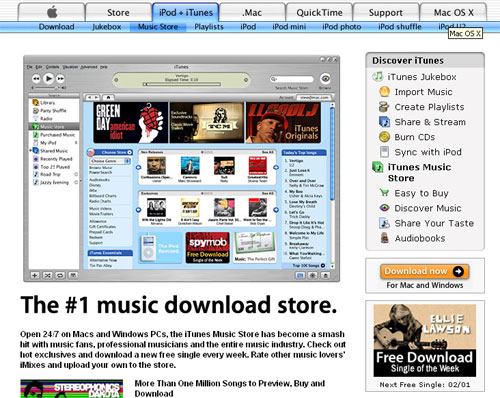The height and width of the screenshot is (398, 500).
Task: Go to the iPod photo subnav item
Action: [x=342, y=27]
